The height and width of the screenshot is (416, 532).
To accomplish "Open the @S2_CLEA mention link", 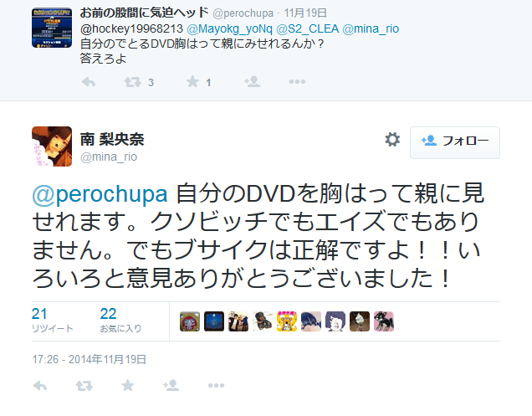I will coord(307,28).
